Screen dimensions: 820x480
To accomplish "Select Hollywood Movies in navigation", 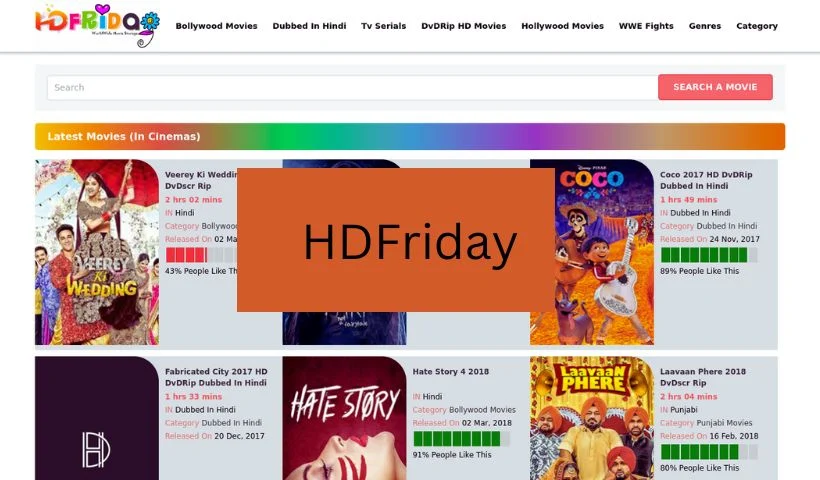I will click(x=562, y=26).
